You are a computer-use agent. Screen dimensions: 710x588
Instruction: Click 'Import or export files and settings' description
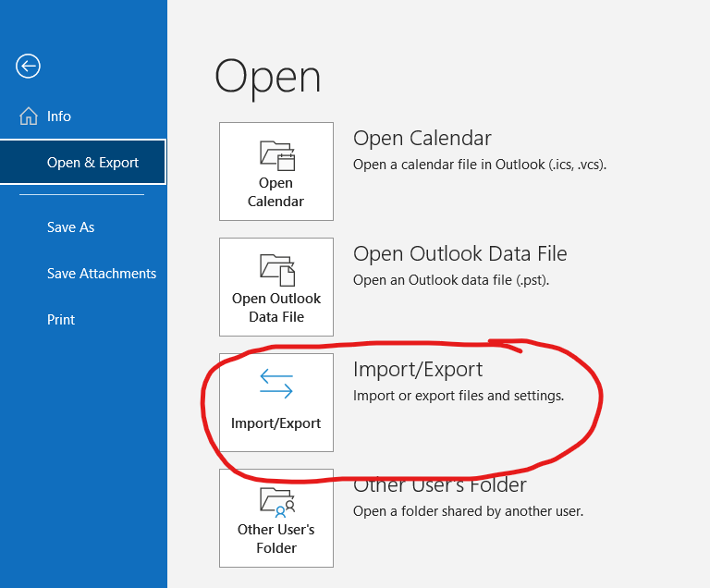click(459, 396)
